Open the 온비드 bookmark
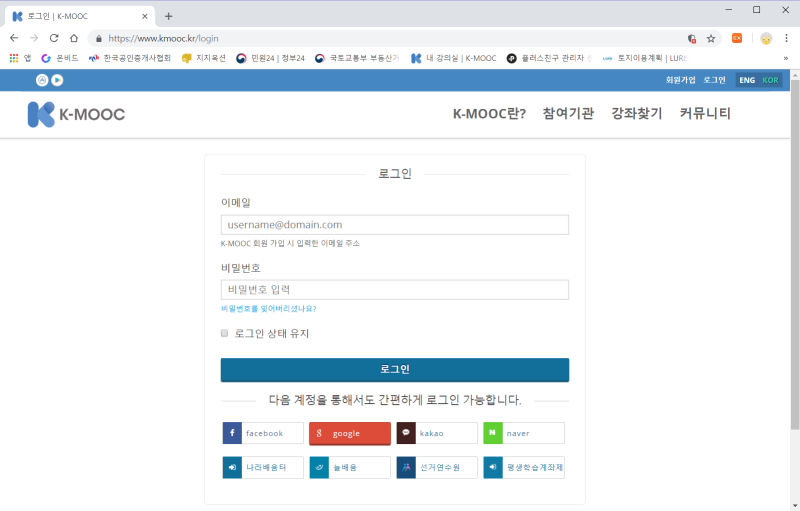The height and width of the screenshot is (511, 800). (x=60, y=58)
